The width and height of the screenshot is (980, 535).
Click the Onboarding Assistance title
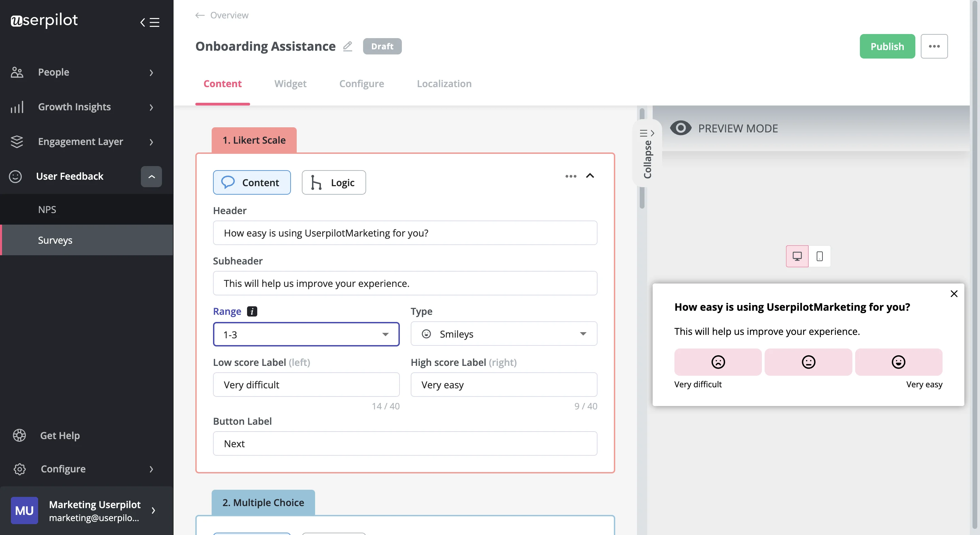click(x=265, y=46)
